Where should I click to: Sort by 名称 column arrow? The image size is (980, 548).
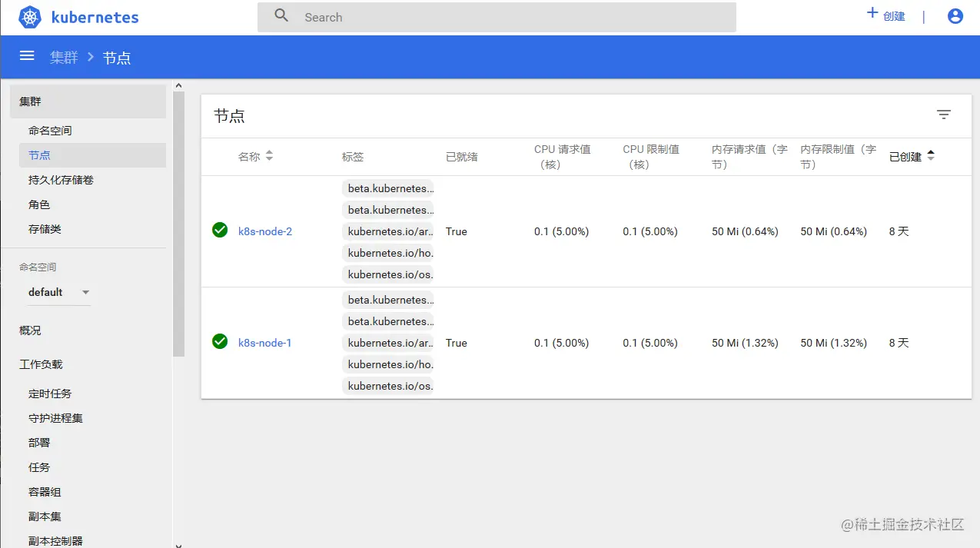[269, 156]
